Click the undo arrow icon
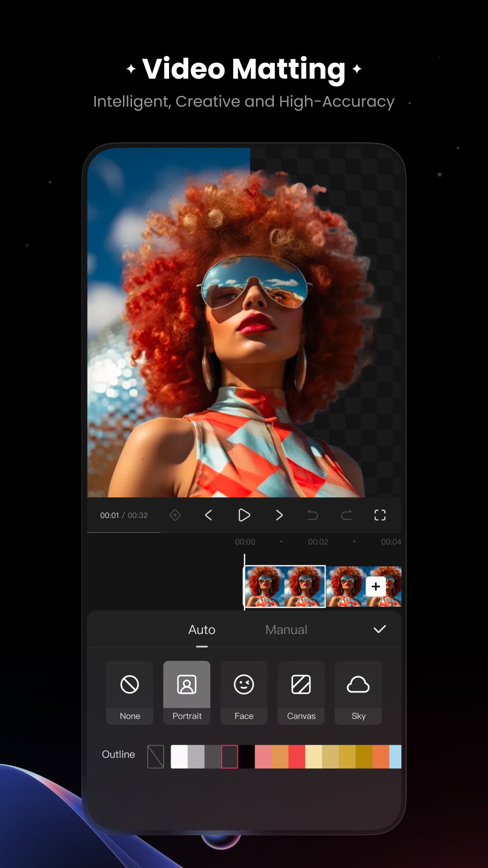Viewport: 488px width, 868px height. click(313, 515)
